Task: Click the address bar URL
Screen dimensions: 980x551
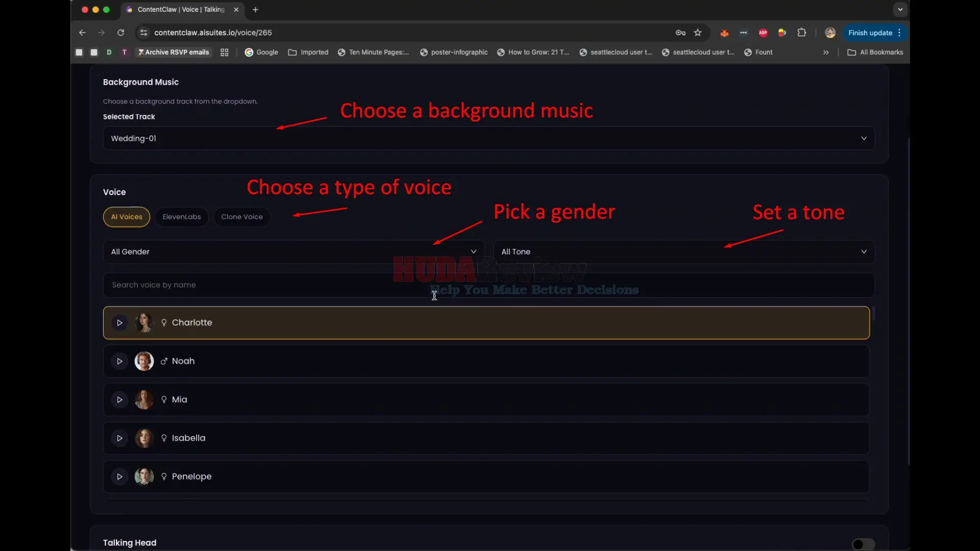Action: coord(213,33)
